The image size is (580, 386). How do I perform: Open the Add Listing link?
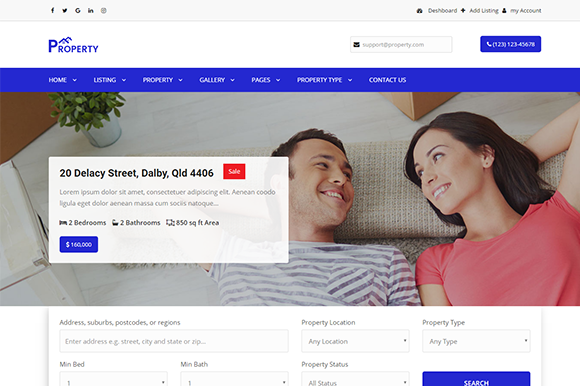484,11
